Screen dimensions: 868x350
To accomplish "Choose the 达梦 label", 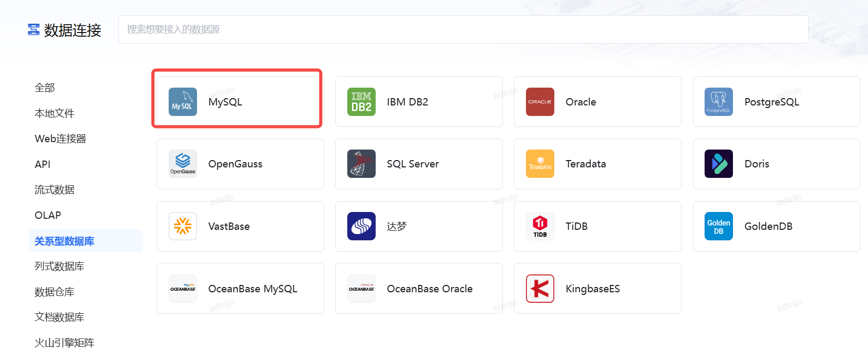I will [397, 226].
